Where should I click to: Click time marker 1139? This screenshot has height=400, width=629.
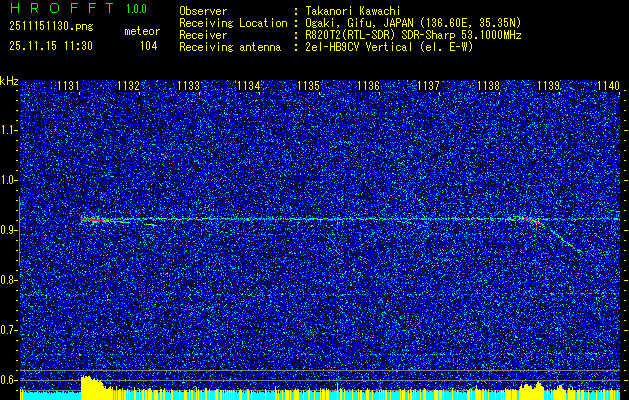tap(549, 85)
